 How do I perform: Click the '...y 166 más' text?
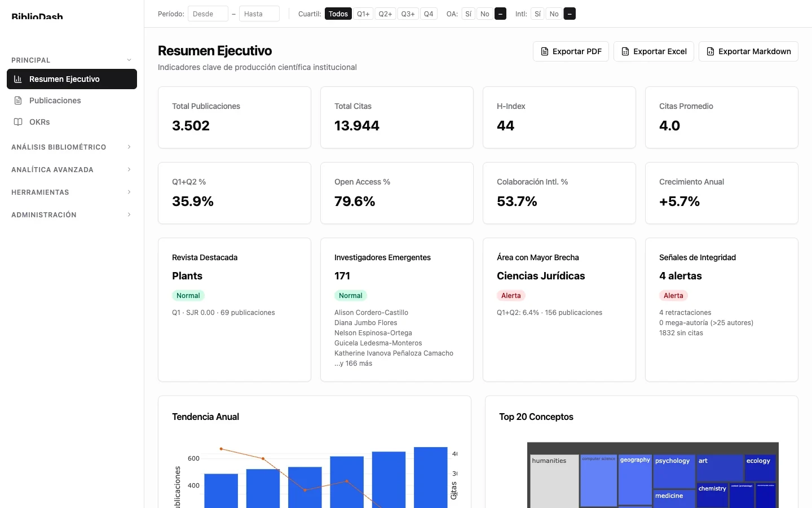353,364
